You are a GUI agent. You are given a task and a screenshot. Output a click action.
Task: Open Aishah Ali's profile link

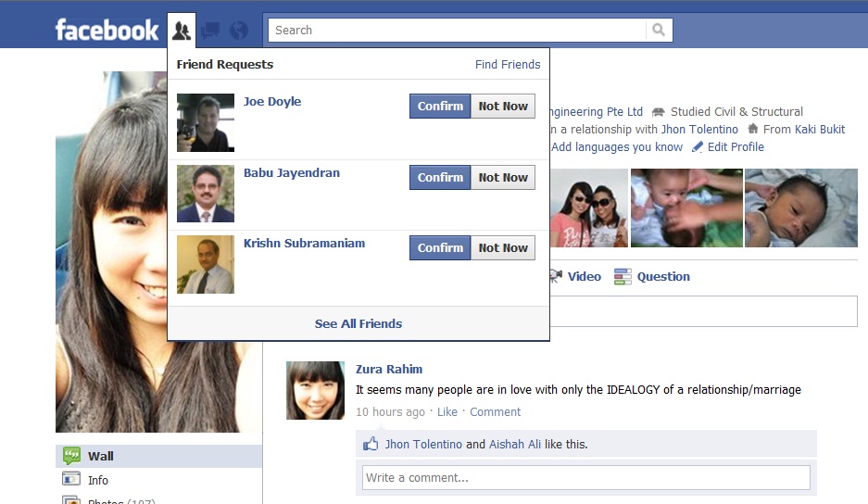click(515, 444)
